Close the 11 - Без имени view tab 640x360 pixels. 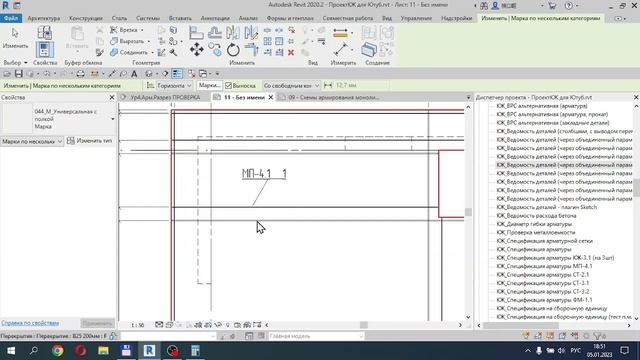270,97
